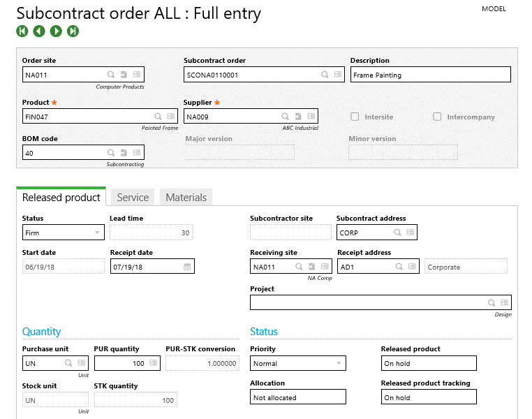Tick the Intercompany checkbox

pyautogui.click(x=438, y=117)
